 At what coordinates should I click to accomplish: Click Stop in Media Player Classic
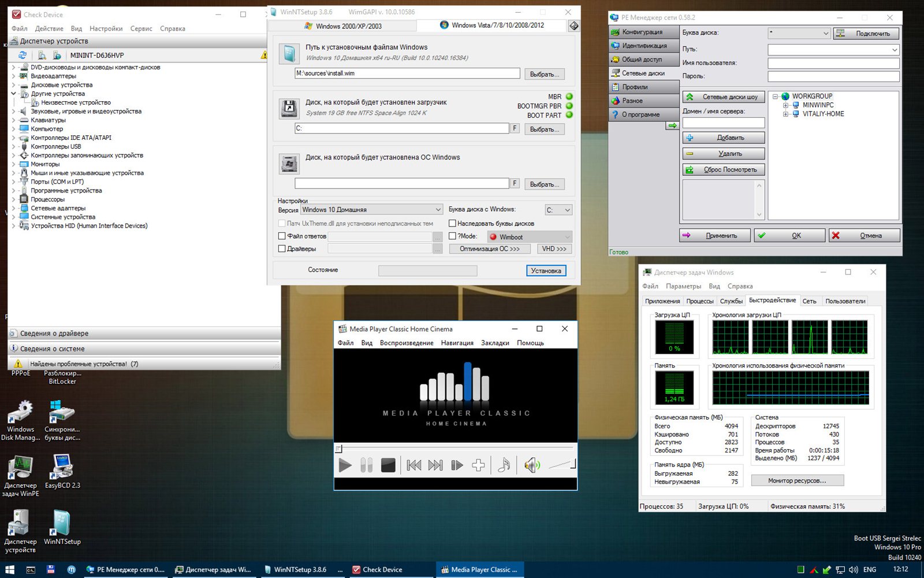(x=388, y=465)
